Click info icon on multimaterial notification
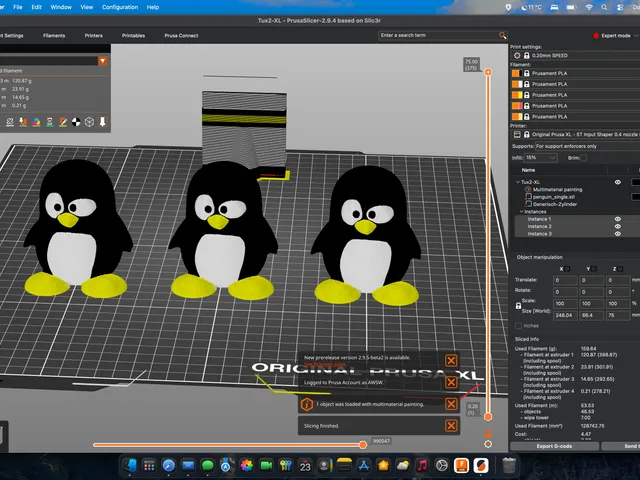This screenshot has width=640, height=480. pyautogui.click(x=307, y=404)
